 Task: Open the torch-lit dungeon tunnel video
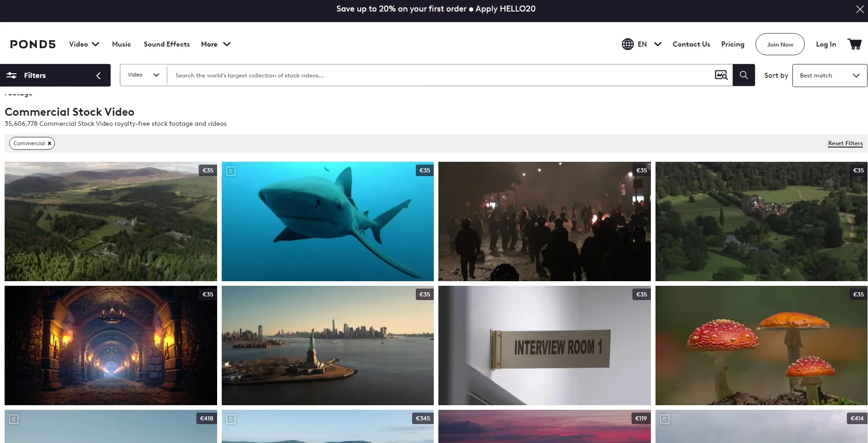[111, 345]
